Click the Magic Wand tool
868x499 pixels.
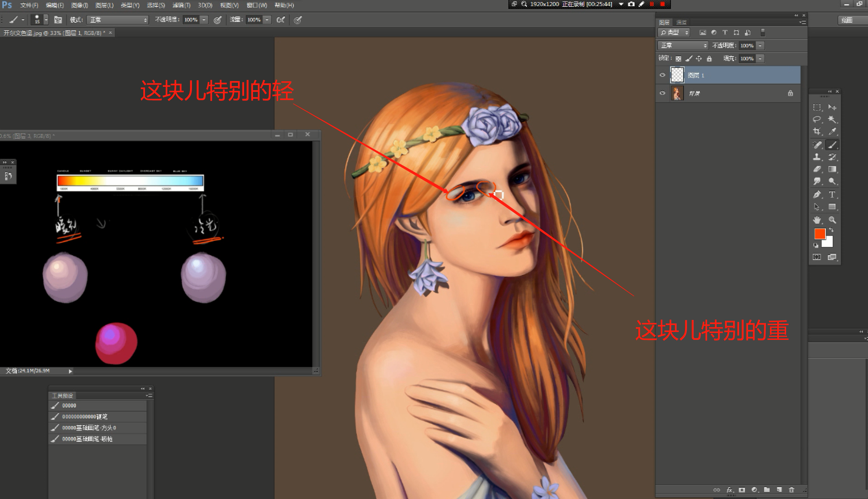[x=832, y=119]
